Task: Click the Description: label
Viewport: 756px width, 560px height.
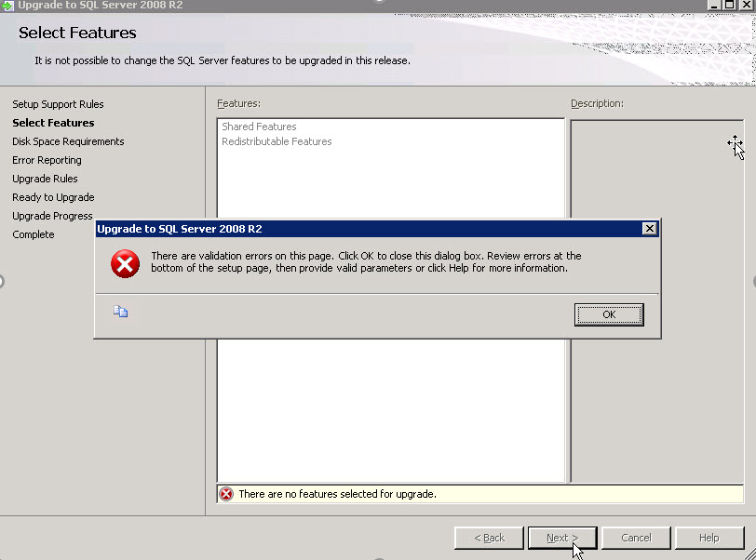Action: [x=597, y=103]
